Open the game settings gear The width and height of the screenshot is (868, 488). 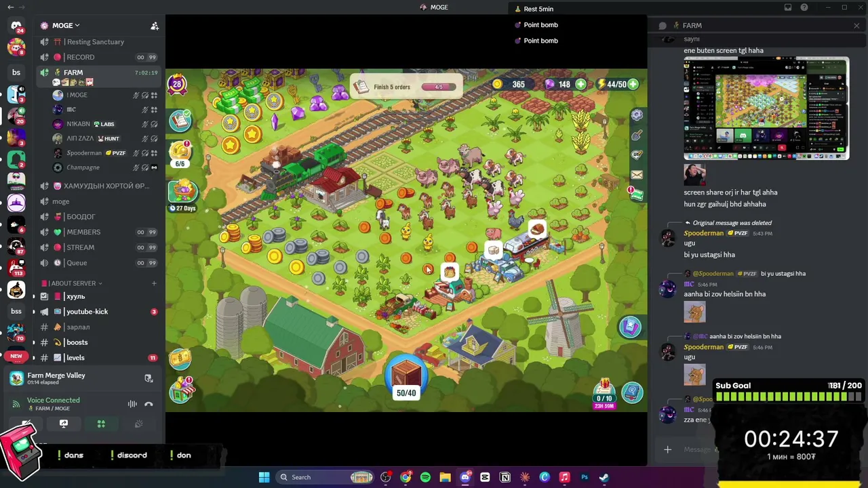click(637, 115)
